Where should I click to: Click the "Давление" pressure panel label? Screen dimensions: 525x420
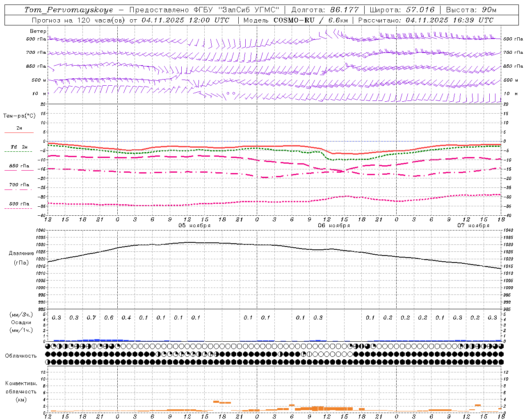pos(21,253)
